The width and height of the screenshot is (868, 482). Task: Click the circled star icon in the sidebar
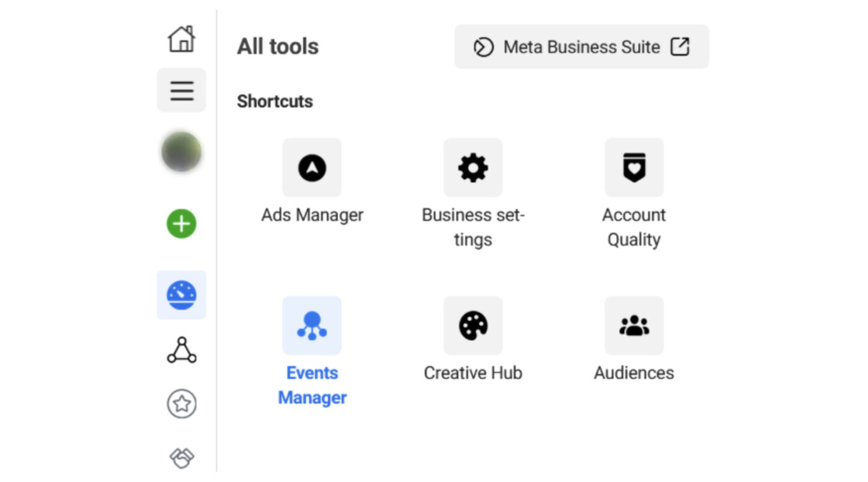(x=182, y=404)
